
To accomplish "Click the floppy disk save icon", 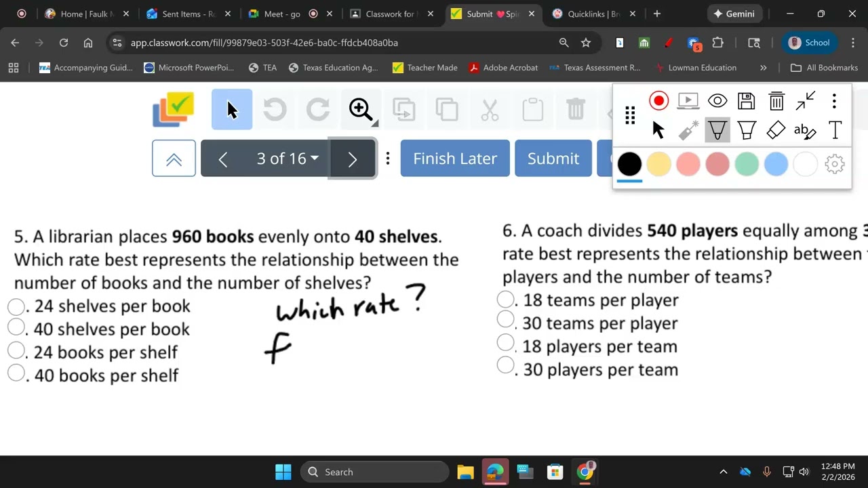I will click(747, 101).
